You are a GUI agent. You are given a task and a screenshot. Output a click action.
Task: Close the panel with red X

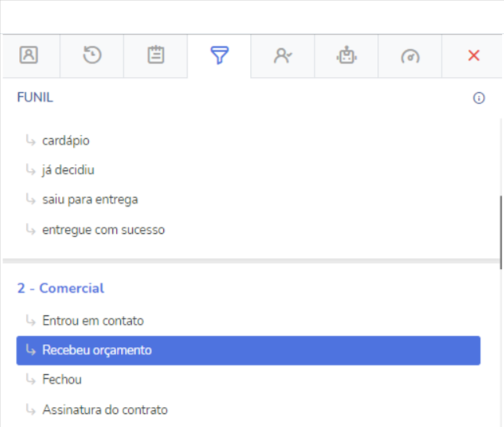474,55
